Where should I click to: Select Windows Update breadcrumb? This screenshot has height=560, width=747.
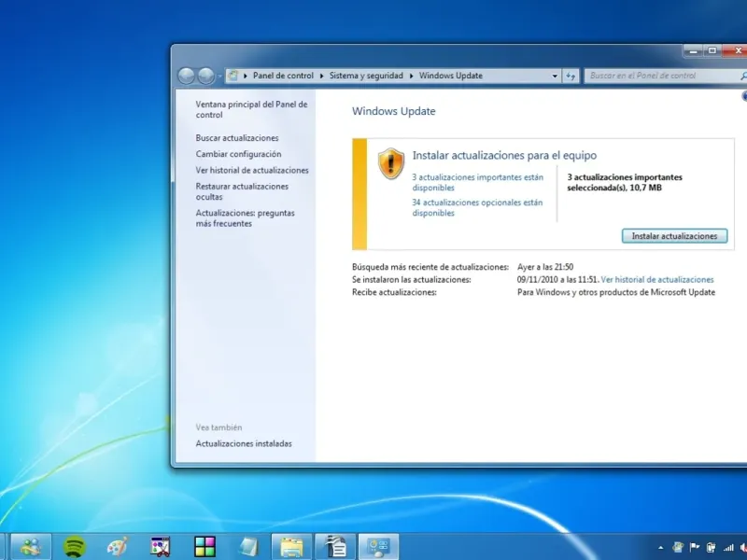[451, 76]
